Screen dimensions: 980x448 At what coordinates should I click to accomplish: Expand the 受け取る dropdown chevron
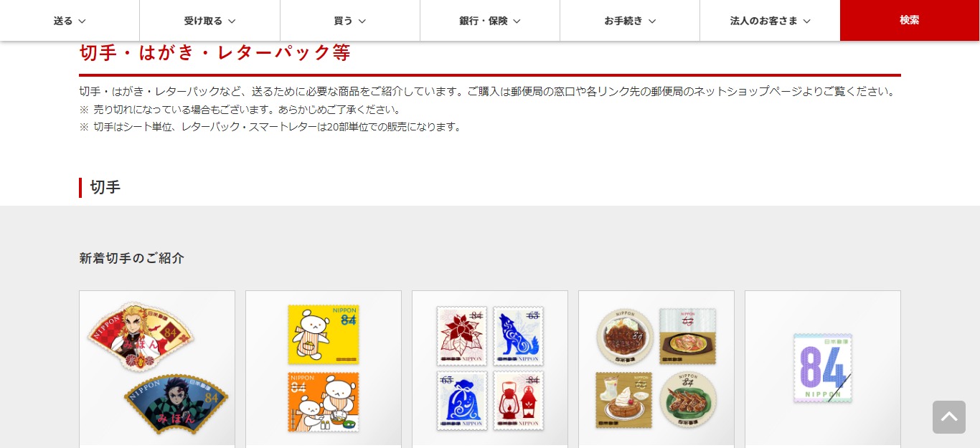[231, 21]
